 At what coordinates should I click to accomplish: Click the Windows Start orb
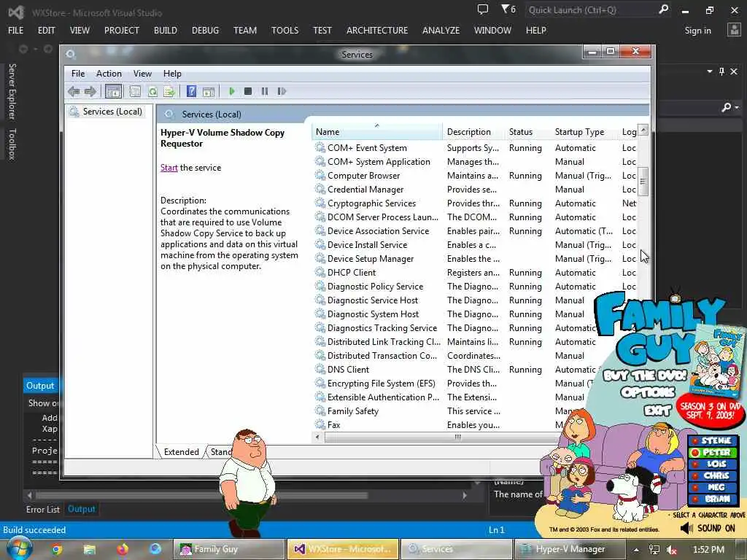point(19,548)
